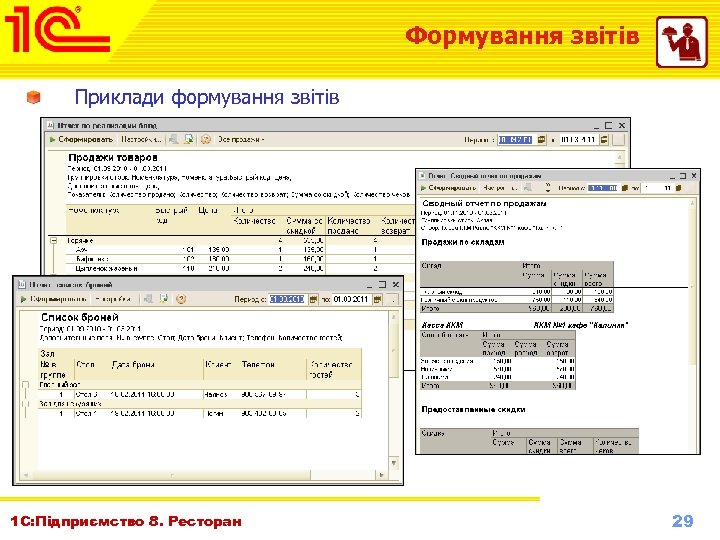
Task: Click the Продажи товаров window title icon
Action: (51, 125)
